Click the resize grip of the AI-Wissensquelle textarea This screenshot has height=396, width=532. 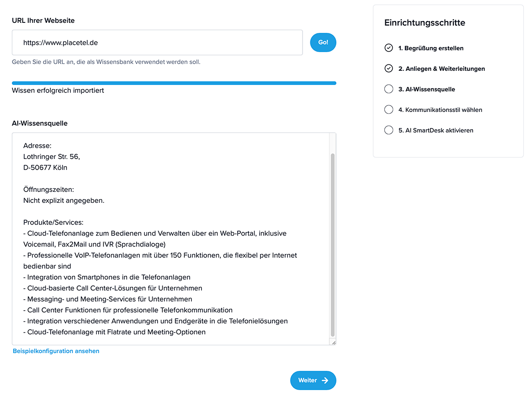click(x=334, y=343)
